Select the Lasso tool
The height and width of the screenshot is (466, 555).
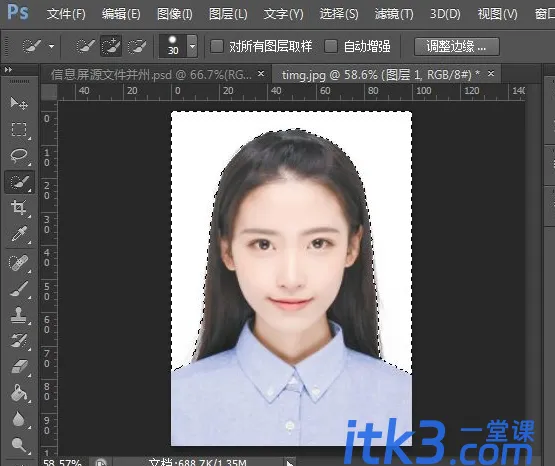click(19, 156)
